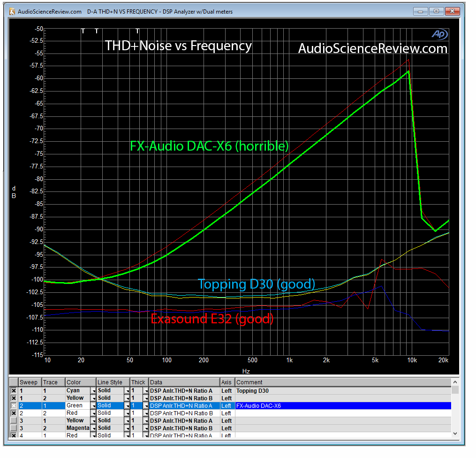Click the Thick column header
Viewport: 476px width, 458px height.
[140, 382]
